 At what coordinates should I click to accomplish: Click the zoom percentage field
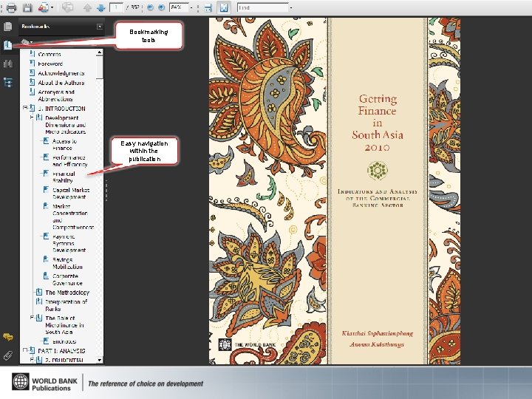coord(179,7)
